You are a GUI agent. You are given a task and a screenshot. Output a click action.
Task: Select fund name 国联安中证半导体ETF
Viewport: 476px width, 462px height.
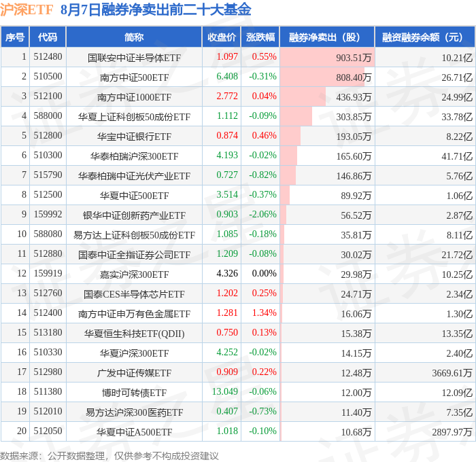point(134,58)
